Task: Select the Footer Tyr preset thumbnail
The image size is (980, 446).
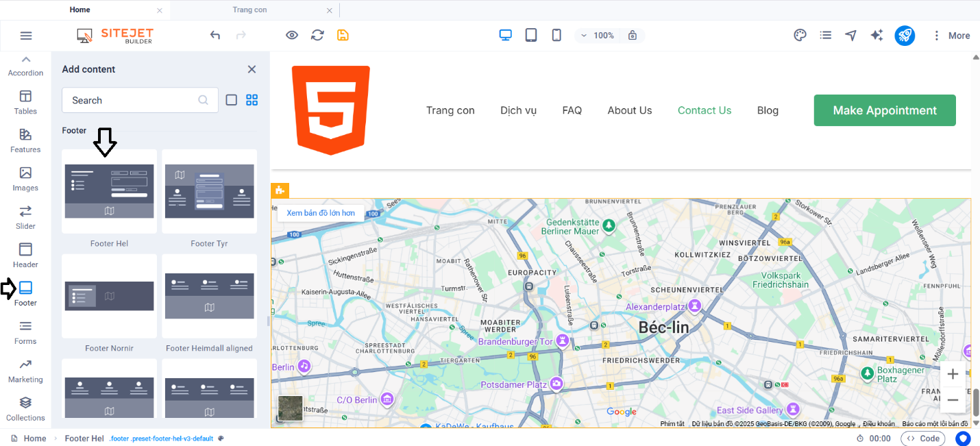Action: pyautogui.click(x=209, y=191)
